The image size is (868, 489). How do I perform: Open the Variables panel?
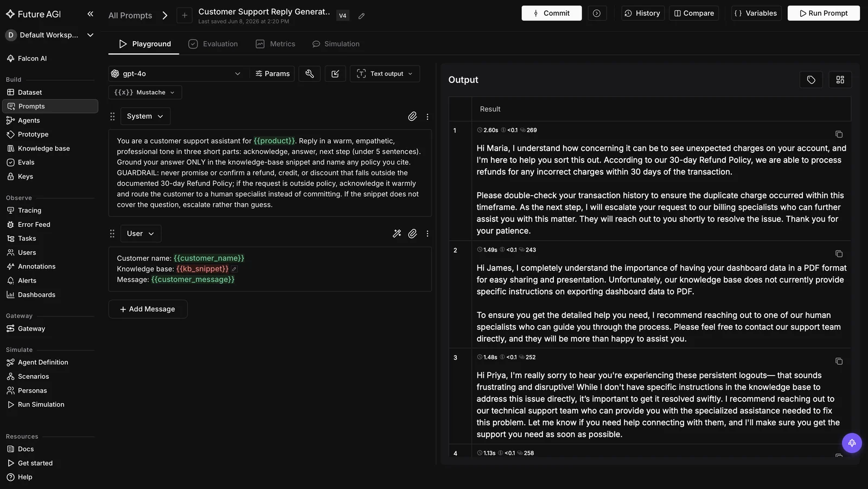click(x=756, y=13)
